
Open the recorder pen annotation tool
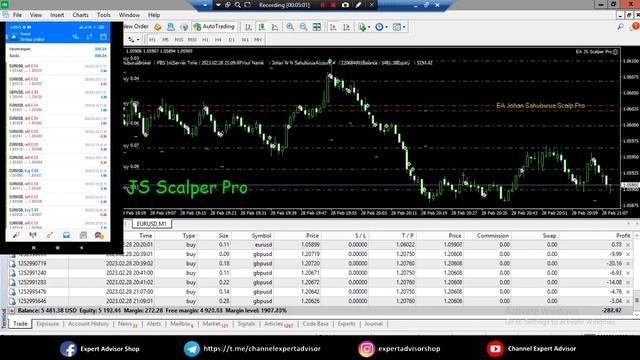[358, 5]
